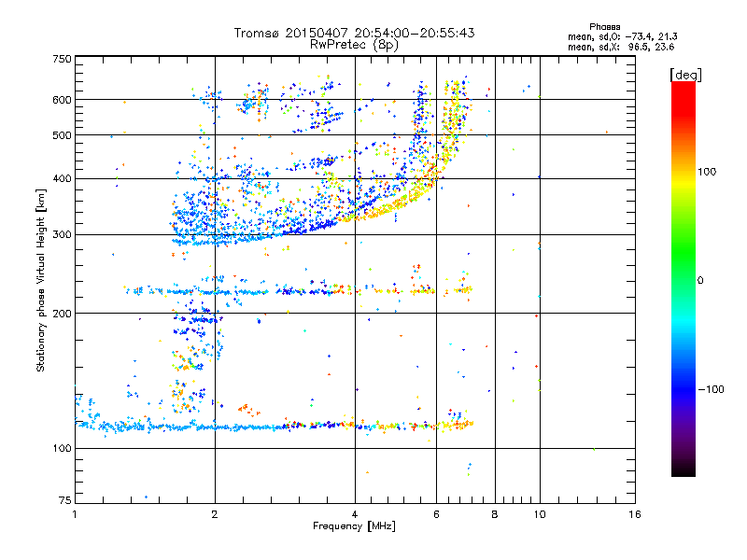Click the '0' label on the colorbar

click(x=700, y=280)
